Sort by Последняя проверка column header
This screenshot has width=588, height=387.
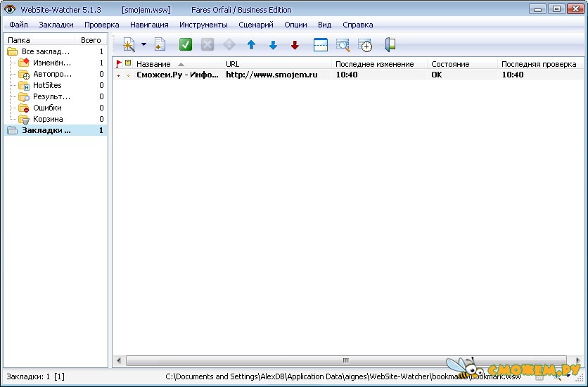[x=540, y=64]
